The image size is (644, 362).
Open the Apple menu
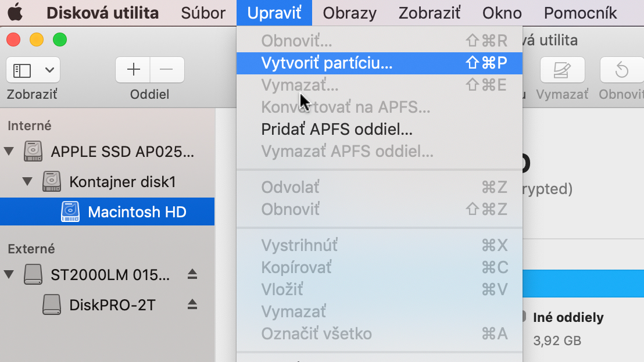pos(16,12)
